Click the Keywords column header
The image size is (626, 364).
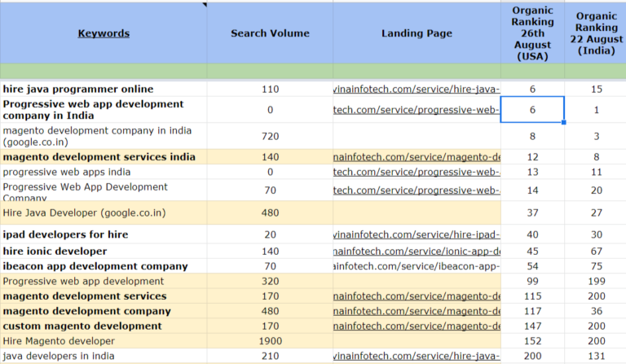(104, 33)
